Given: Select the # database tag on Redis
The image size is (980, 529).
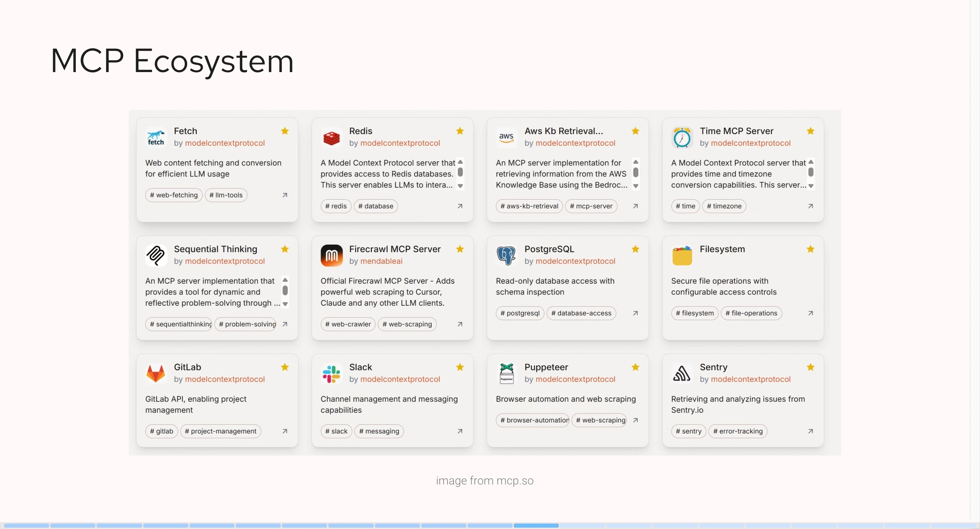Looking at the screenshot, I should [x=376, y=206].
